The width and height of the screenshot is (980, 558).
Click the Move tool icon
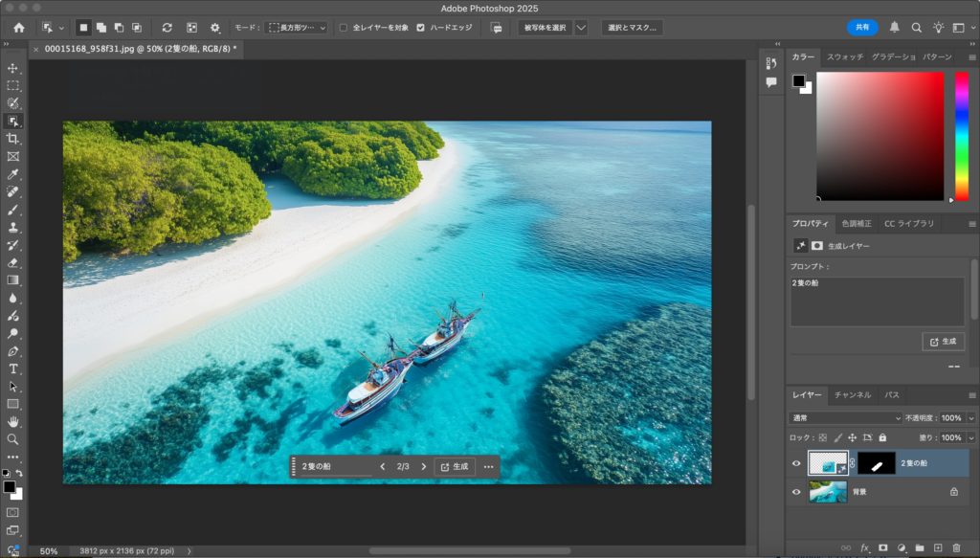click(x=13, y=69)
